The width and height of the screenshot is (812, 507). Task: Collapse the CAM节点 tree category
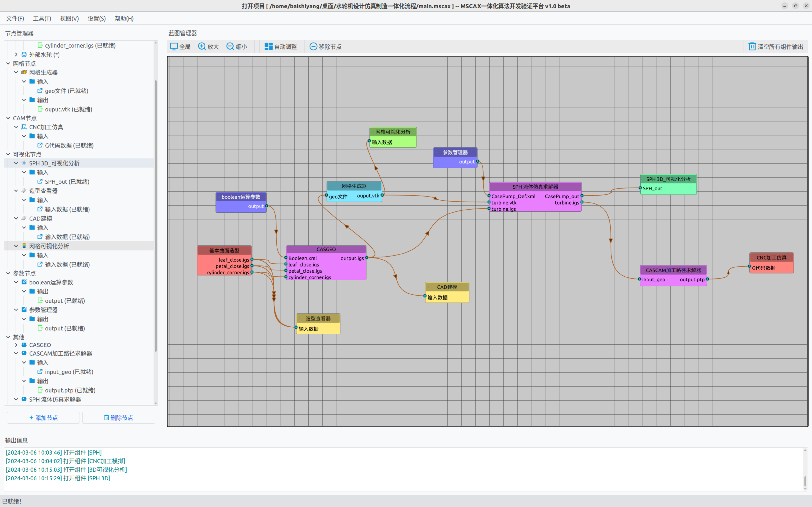tap(8, 118)
